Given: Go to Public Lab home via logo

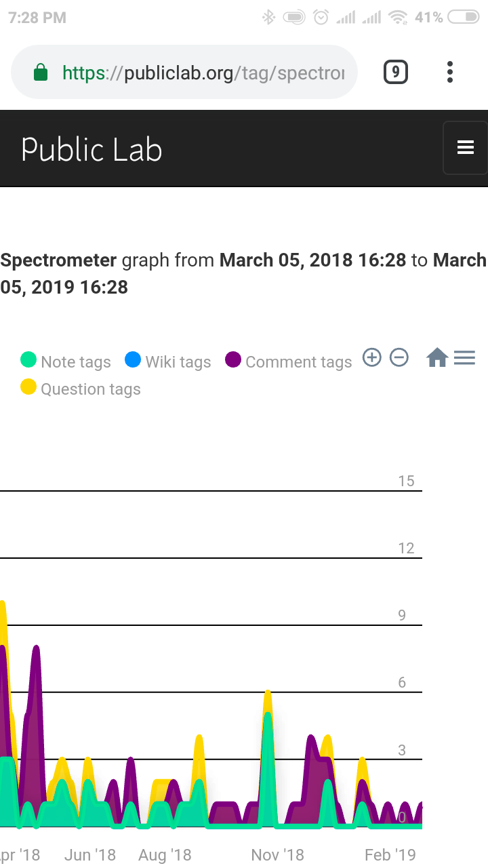Looking at the screenshot, I should [91, 149].
